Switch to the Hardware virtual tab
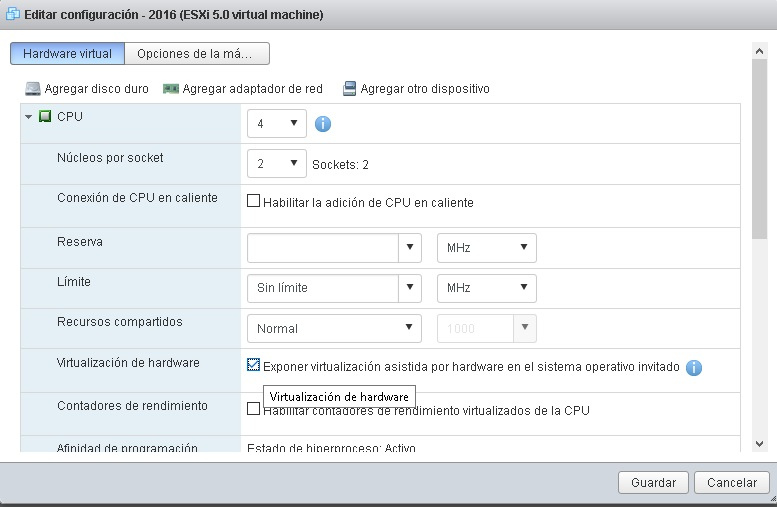This screenshot has width=777, height=507. pyautogui.click(x=68, y=54)
